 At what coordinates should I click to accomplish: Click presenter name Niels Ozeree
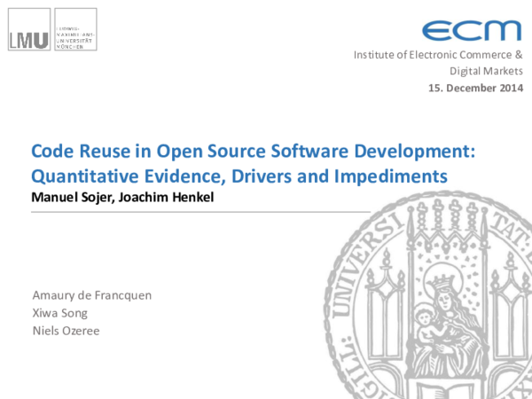(66, 331)
